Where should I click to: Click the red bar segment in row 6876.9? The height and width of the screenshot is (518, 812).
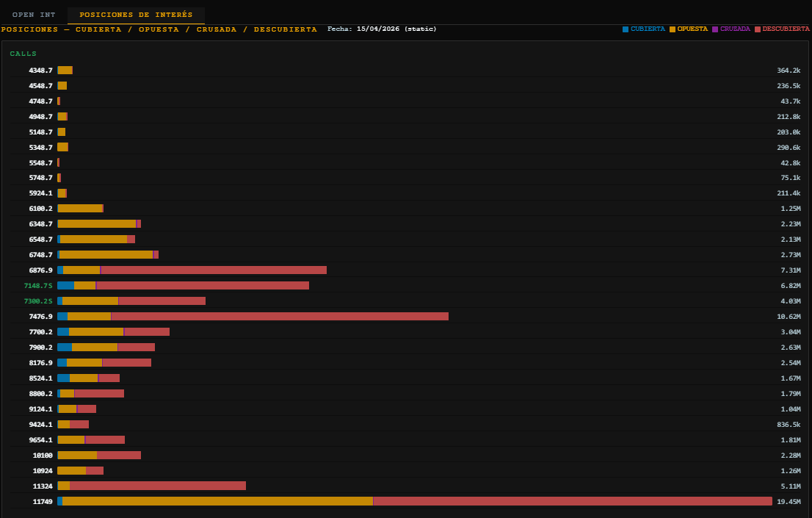point(214,270)
